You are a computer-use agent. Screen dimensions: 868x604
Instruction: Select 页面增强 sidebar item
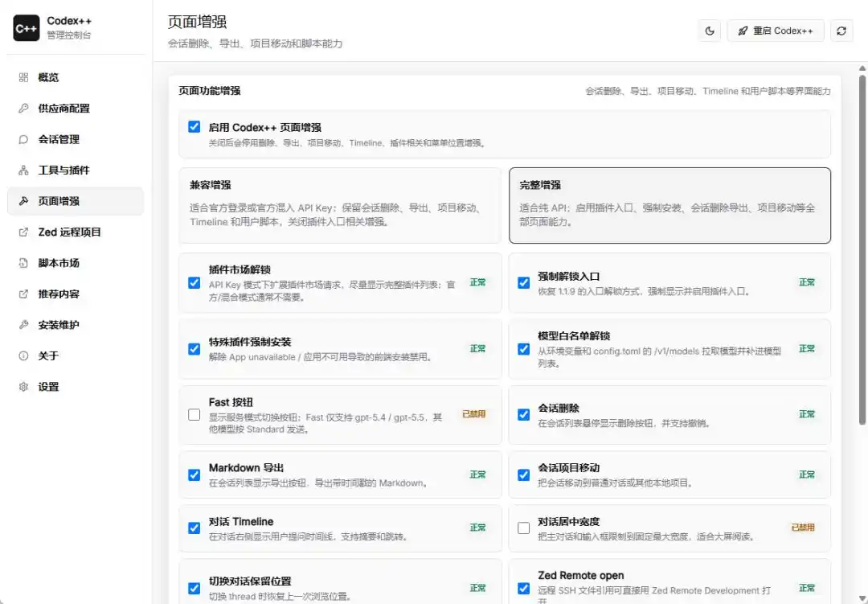pyautogui.click(x=76, y=201)
